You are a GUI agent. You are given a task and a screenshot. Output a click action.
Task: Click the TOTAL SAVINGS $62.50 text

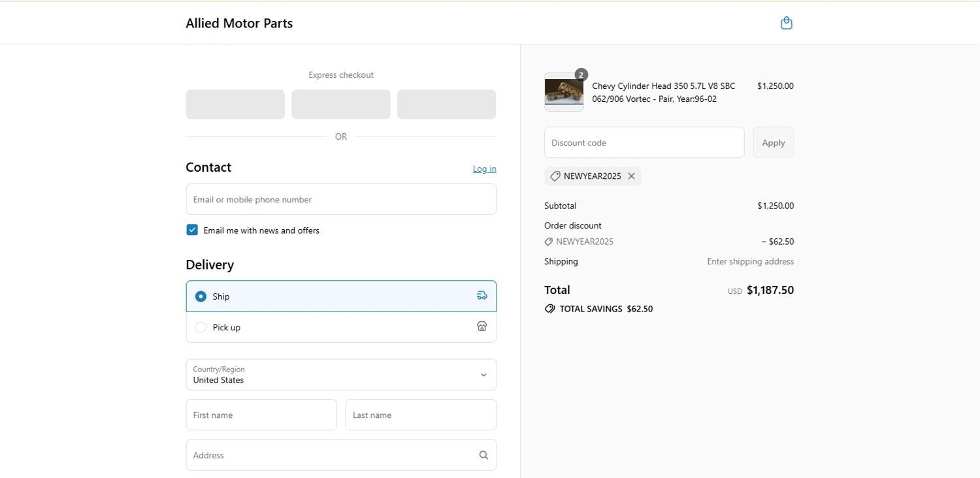pos(606,309)
